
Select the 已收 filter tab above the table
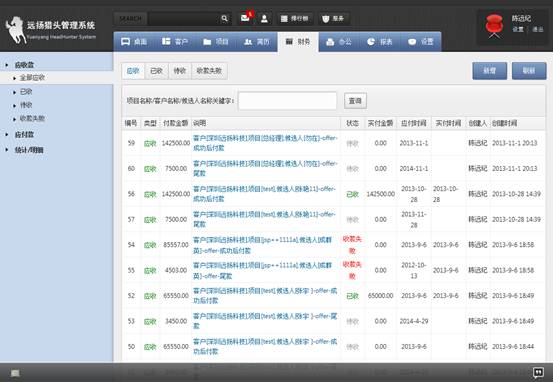157,71
